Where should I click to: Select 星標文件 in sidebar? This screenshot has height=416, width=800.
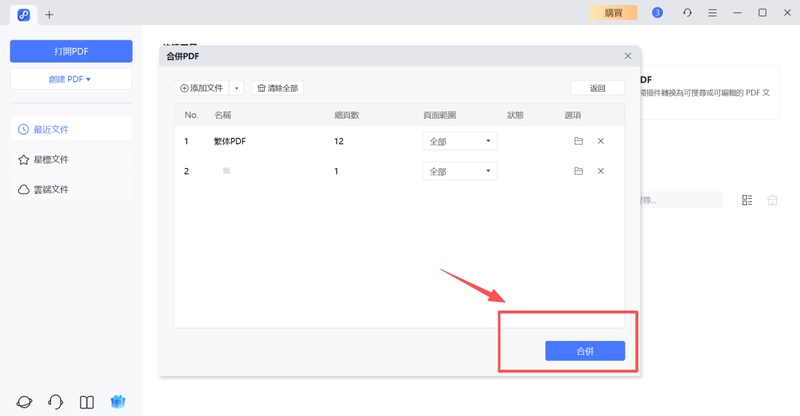[x=71, y=159]
